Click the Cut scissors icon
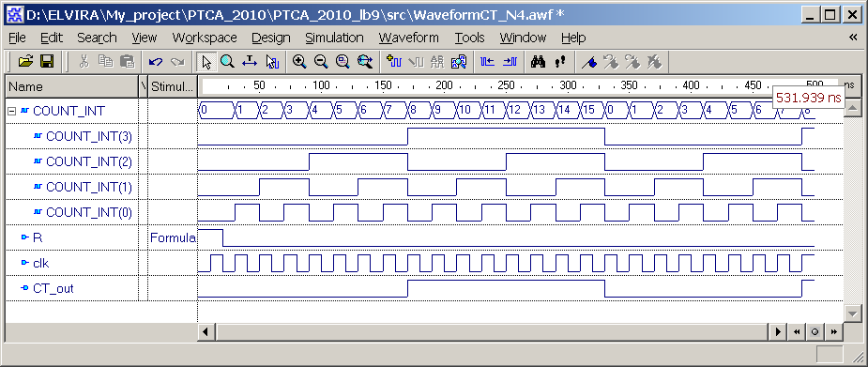 click(x=84, y=61)
